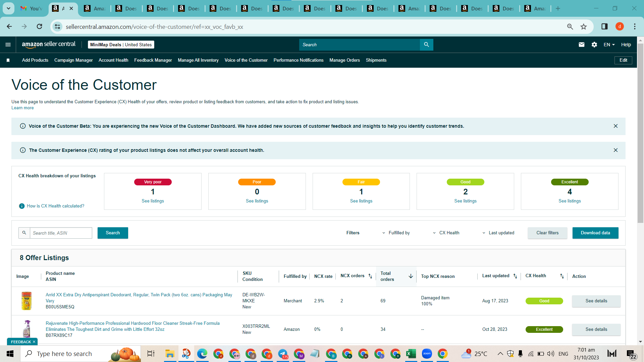Open Chrome three-dot menu
This screenshot has height=362, width=644.
pyautogui.click(x=635, y=26)
